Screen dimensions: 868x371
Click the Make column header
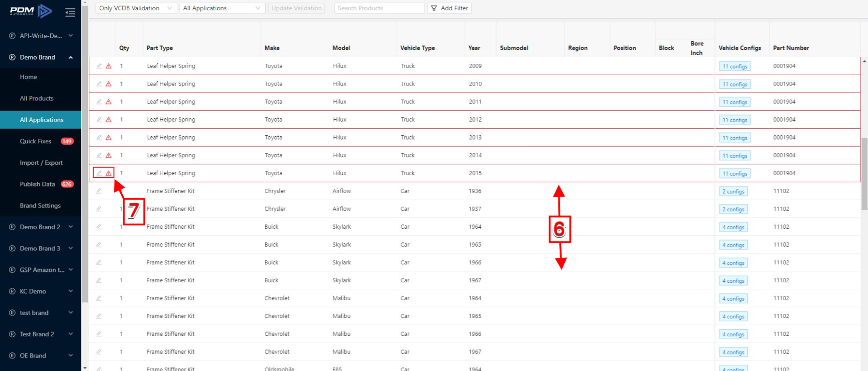[272, 48]
